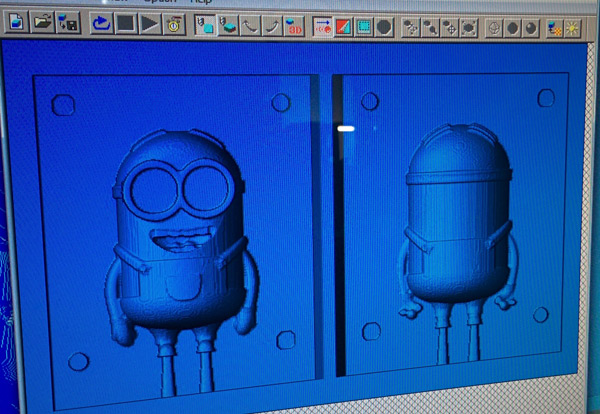Save the project with the floppy disk icon
Viewport: 600px width, 414px height.
pyautogui.click(x=67, y=23)
